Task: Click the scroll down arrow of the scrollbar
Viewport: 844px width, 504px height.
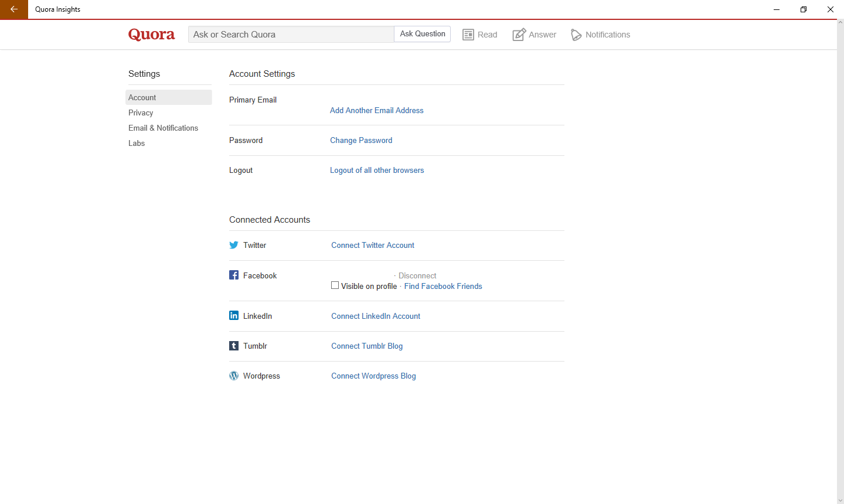Action: point(840,500)
